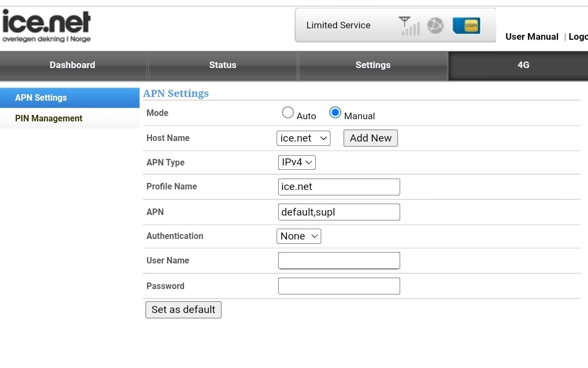This screenshot has width=588, height=368.
Task: Click the network globe status icon
Action: click(436, 26)
